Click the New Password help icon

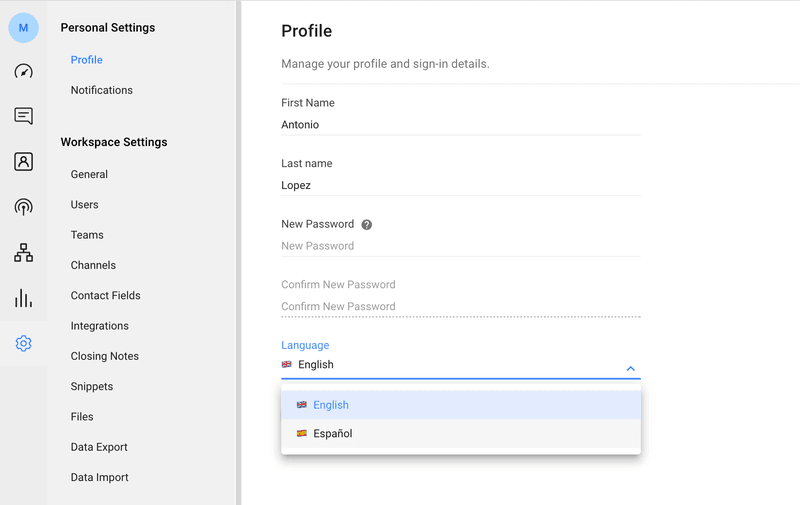click(x=367, y=225)
